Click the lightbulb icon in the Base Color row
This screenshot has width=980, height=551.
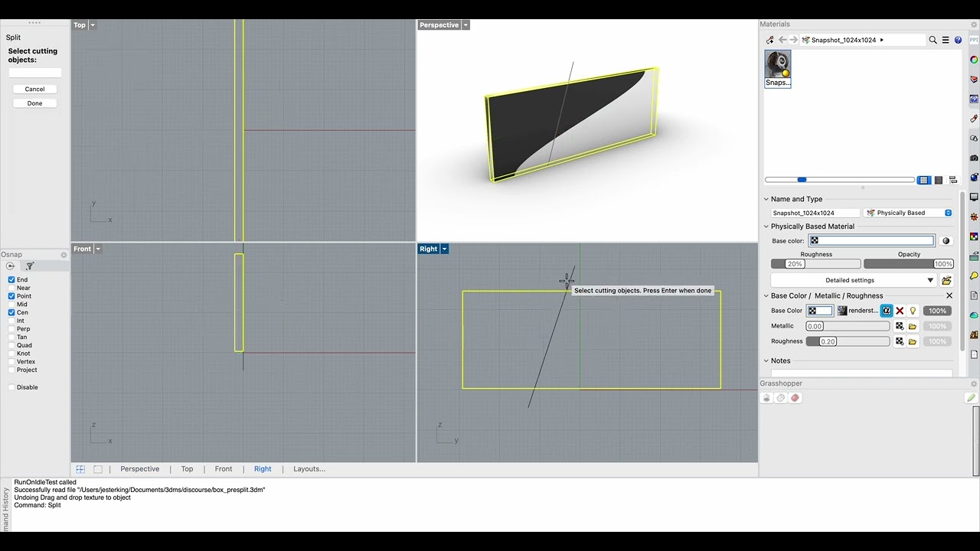coord(913,310)
